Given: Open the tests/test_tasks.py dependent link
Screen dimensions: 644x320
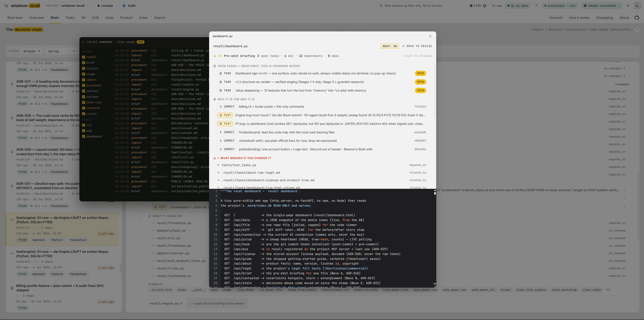Looking at the screenshot, I should (x=239, y=165).
